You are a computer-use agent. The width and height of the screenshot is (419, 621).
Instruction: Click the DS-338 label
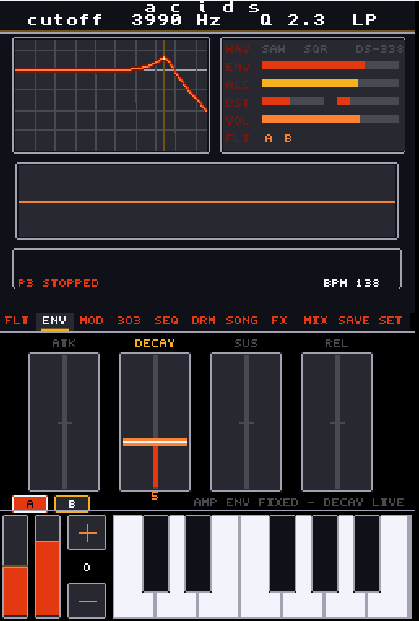(379, 49)
